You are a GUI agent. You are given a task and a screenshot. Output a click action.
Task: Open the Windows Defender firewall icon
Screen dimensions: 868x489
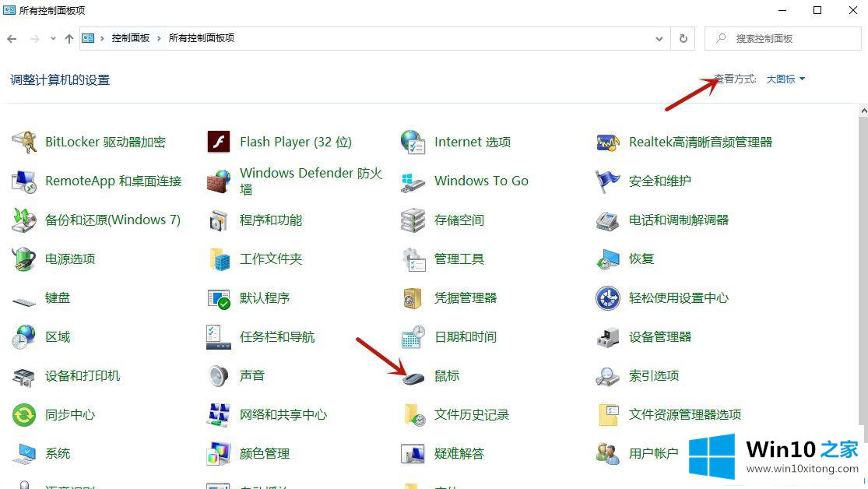(x=219, y=181)
